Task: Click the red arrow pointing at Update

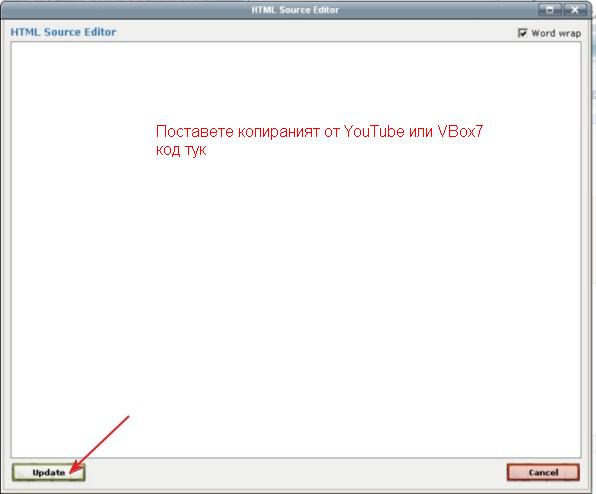Action: tap(100, 444)
